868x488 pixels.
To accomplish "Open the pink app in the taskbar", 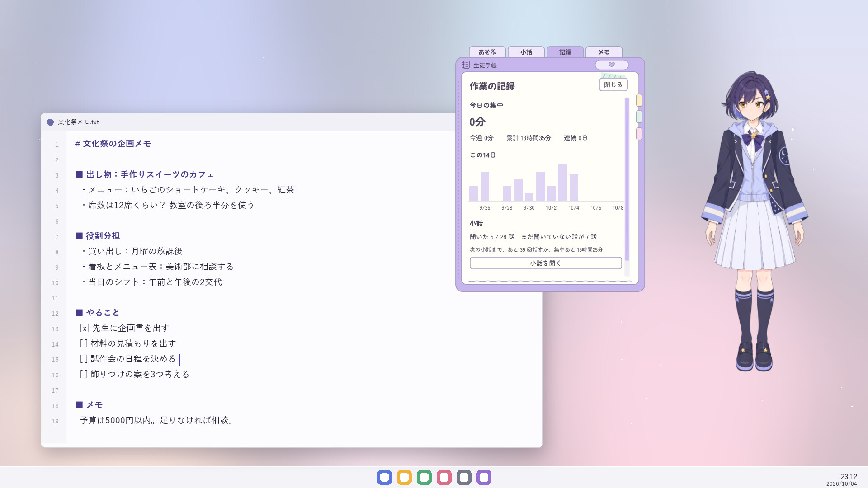I will (444, 477).
